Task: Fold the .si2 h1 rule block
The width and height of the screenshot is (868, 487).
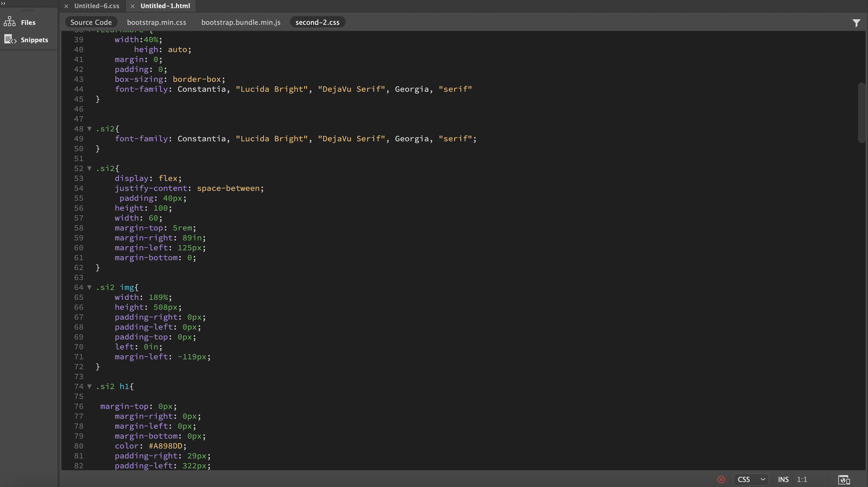Action: (x=90, y=386)
